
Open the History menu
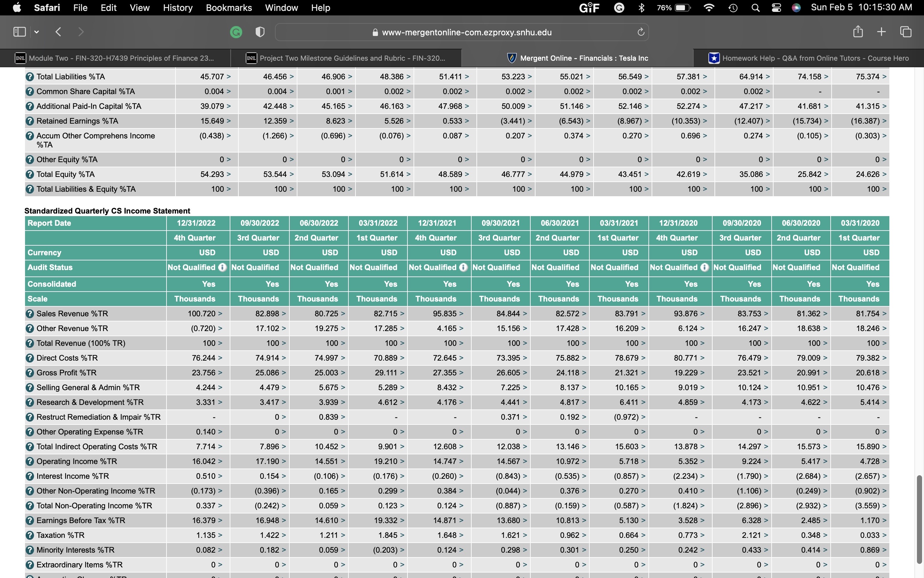pos(177,8)
